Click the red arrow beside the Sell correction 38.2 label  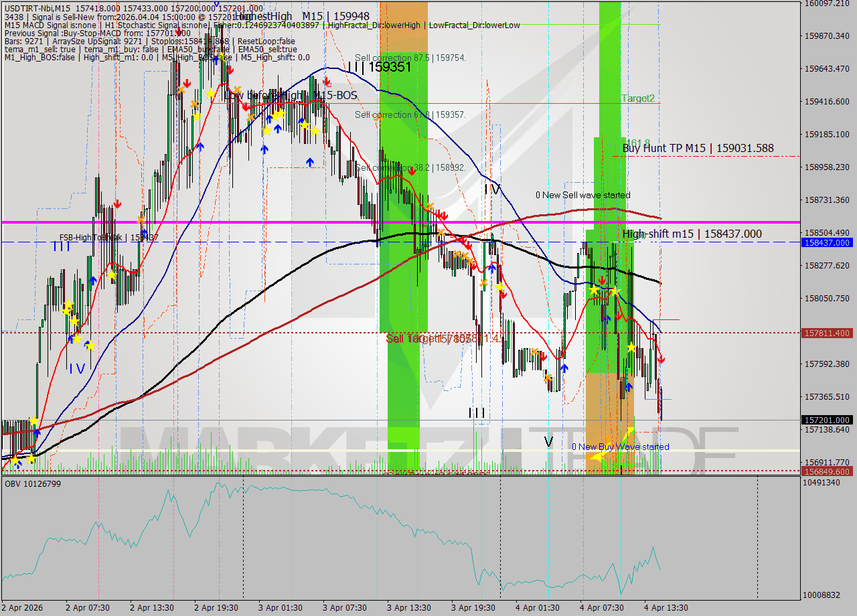coord(410,171)
